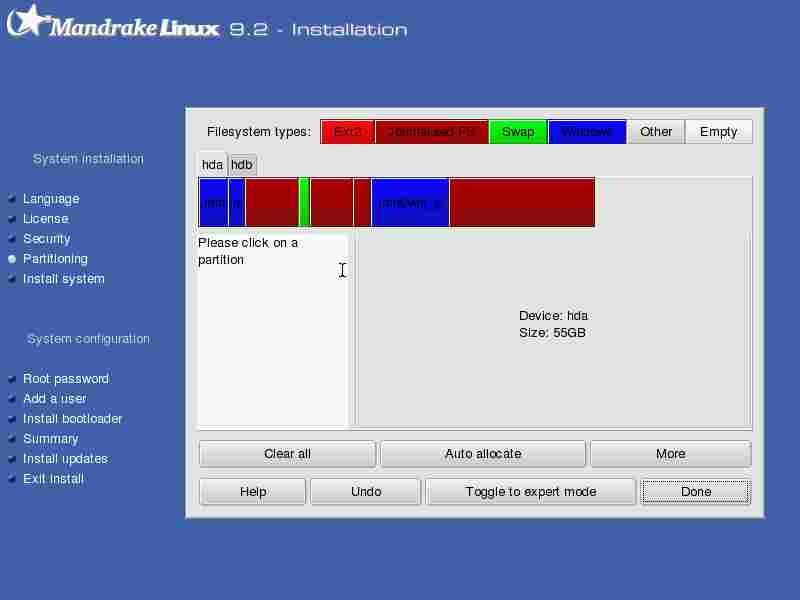800x600 pixels.
Task: Select the largest dark red partition at right
Action: pos(522,203)
